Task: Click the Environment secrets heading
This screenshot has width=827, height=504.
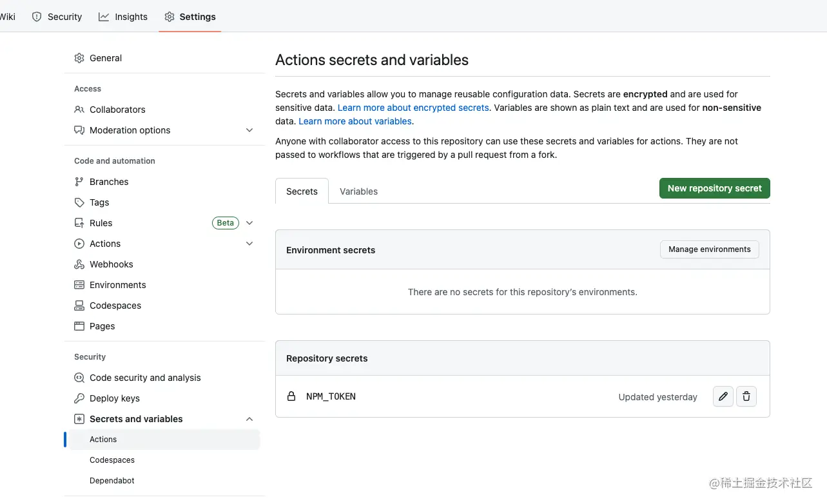Action: point(331,250)
